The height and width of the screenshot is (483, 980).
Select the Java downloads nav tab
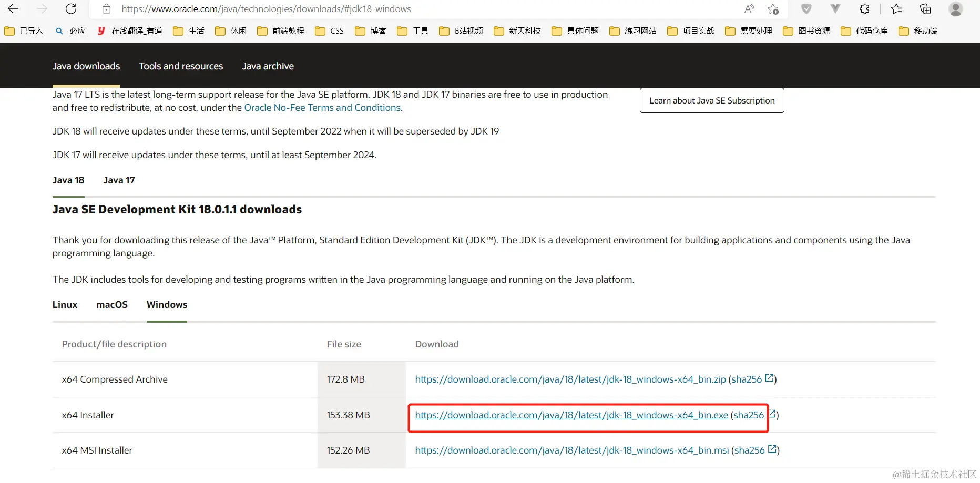coord(86,66)
